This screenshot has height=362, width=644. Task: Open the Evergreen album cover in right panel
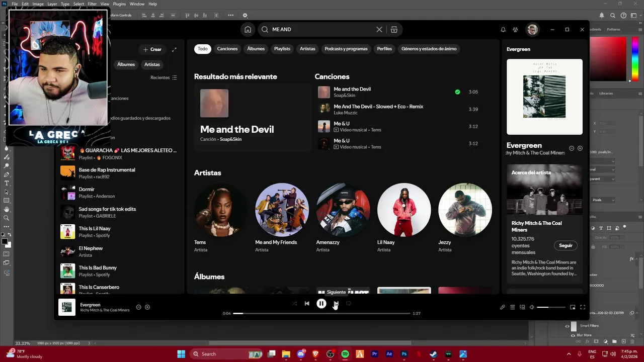point(544,97)
